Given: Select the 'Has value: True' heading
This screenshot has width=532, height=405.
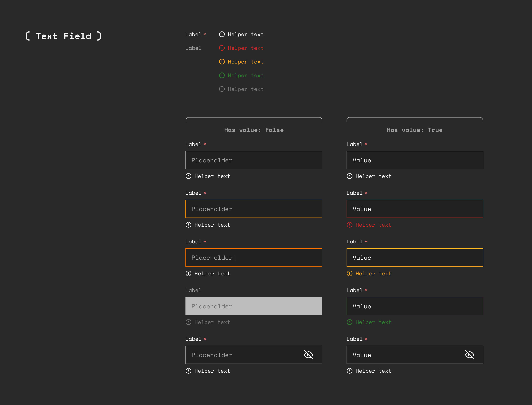Looking at the screenshot, I should pyautogui.click(x=414, y=130).
